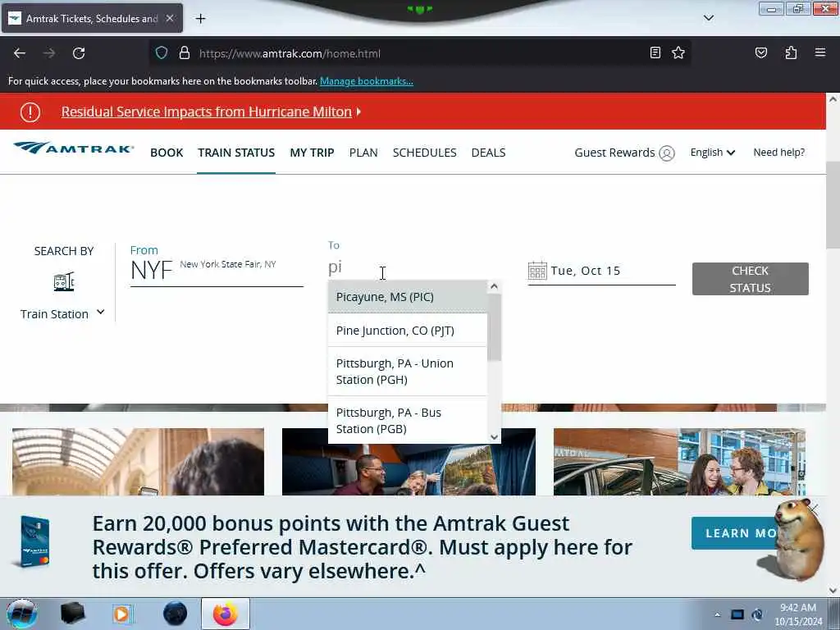840x630 pixels.
Task: Click Manage bookmarks link
Action: pos(367,81)
